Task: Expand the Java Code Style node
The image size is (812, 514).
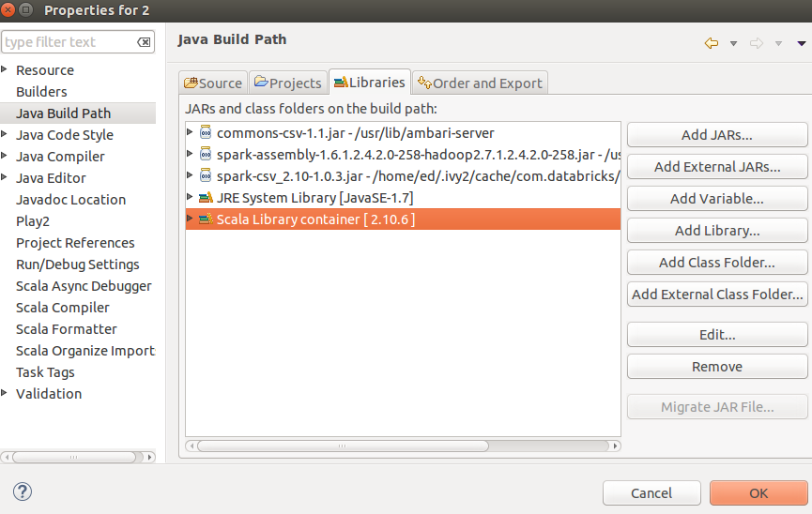Action: click(4, 134)
